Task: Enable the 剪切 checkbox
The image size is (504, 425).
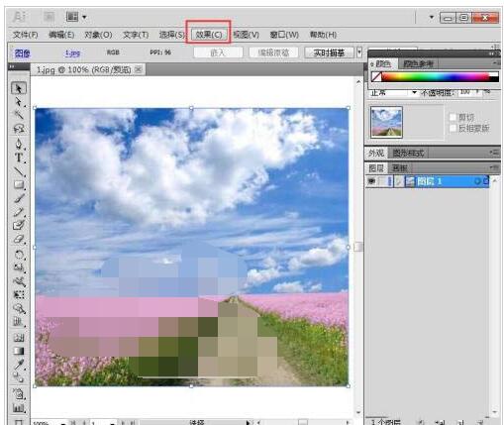Action: click(453, 117)
